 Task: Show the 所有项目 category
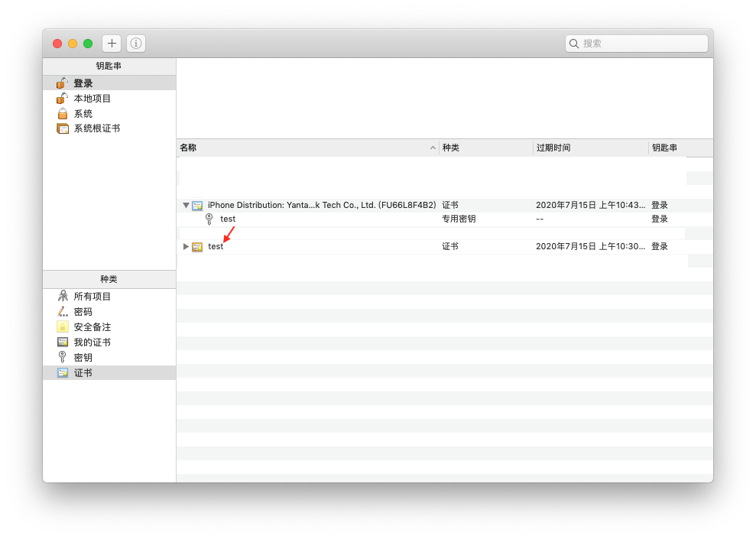(109, 296)
